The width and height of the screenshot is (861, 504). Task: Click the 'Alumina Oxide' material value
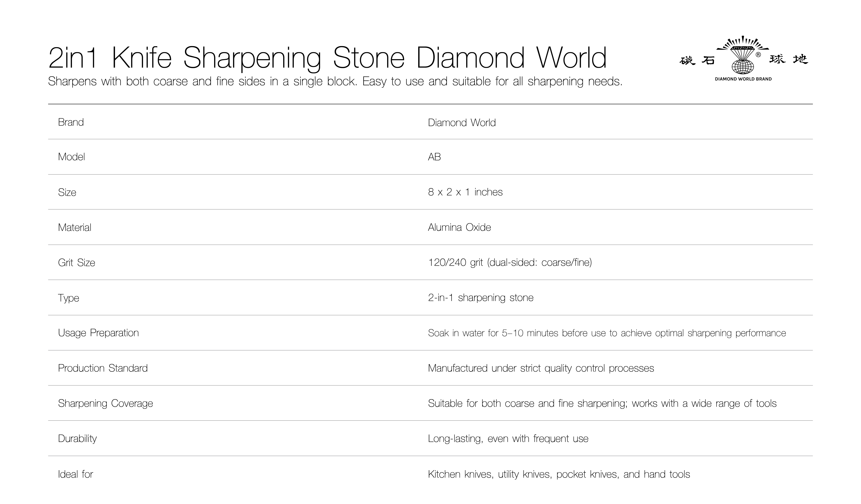click(459, 227)
